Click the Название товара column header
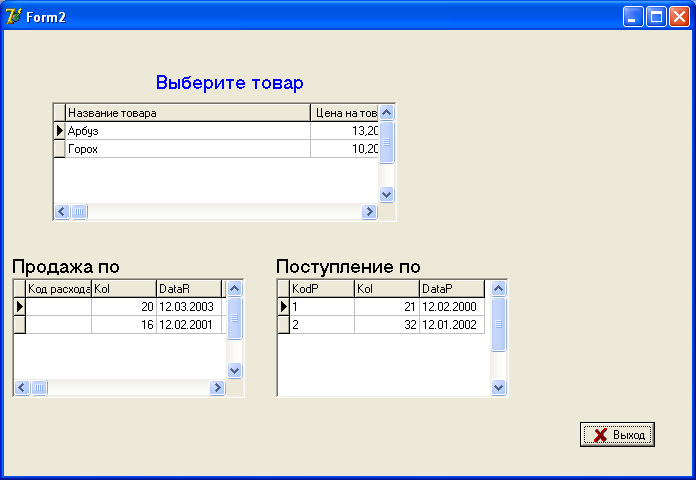Screen dimensions: 696x480 [188, 113]
